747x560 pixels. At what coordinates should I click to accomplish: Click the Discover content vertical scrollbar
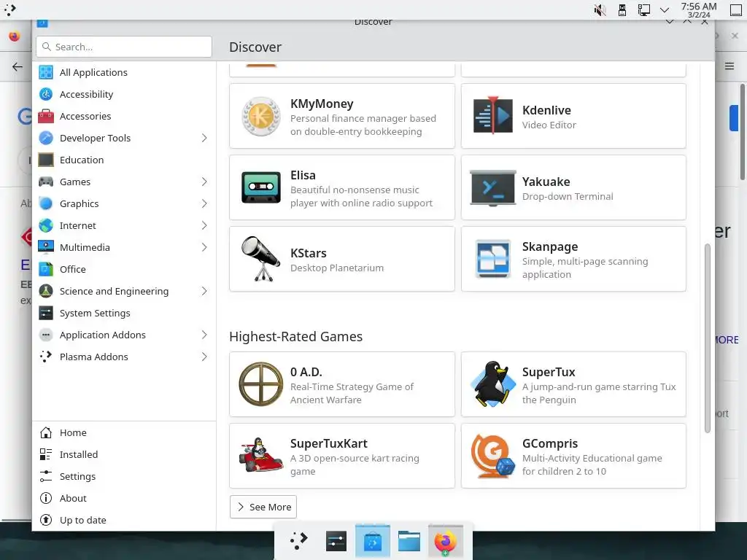coord(707,338)
